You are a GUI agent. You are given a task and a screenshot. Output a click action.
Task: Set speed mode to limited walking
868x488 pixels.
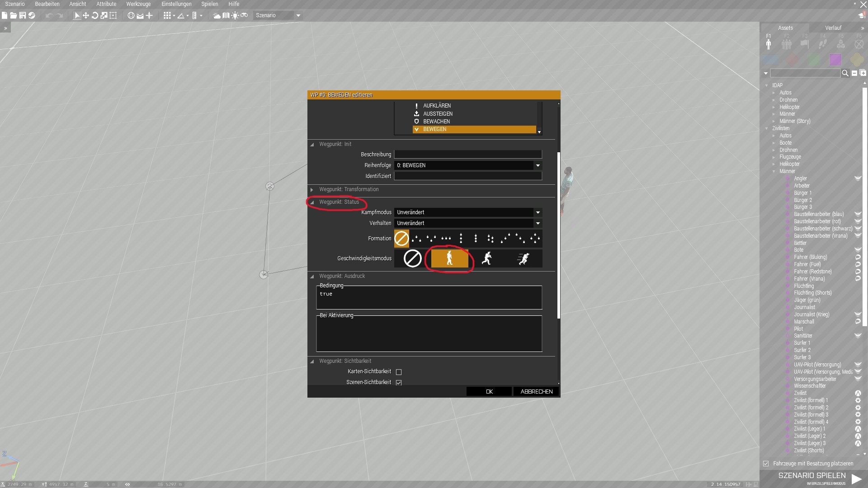click(449, 258)
